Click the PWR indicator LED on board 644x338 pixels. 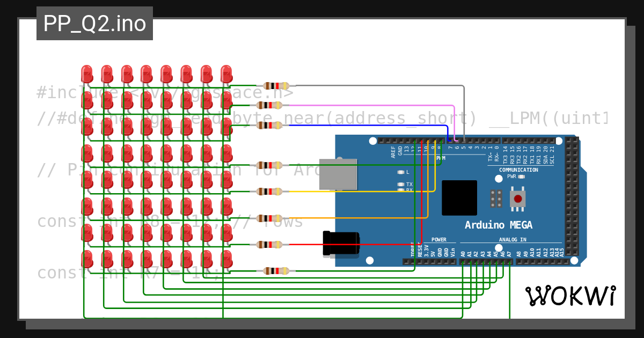pyautogui.click(x=521, y=176)
